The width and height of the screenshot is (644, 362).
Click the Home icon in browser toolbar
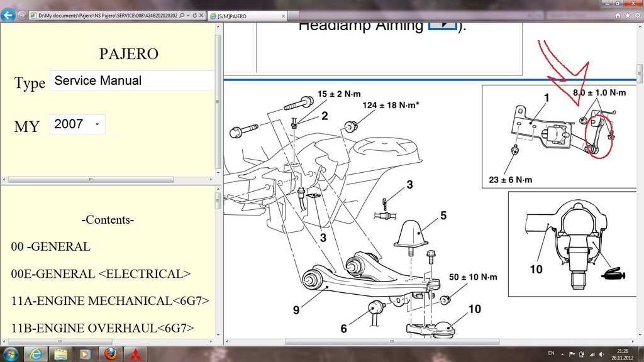(618, 16)
